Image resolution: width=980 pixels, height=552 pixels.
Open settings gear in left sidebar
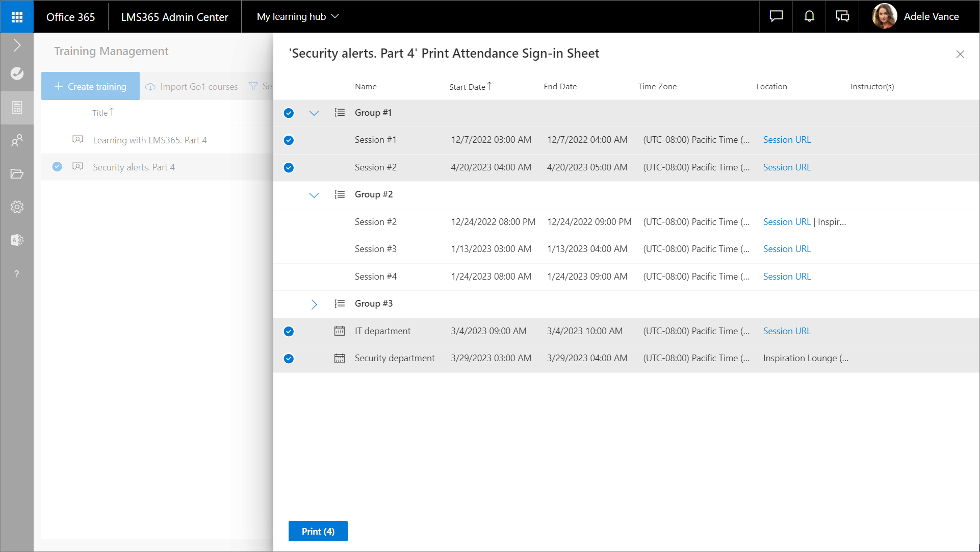pyautogui.click(x=17, y=207)
